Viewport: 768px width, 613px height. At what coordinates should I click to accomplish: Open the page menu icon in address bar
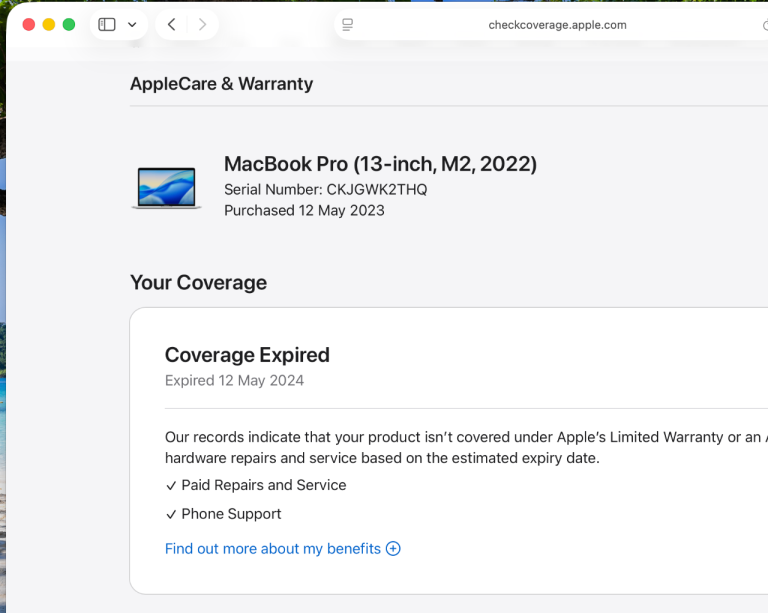click(347, 24)
